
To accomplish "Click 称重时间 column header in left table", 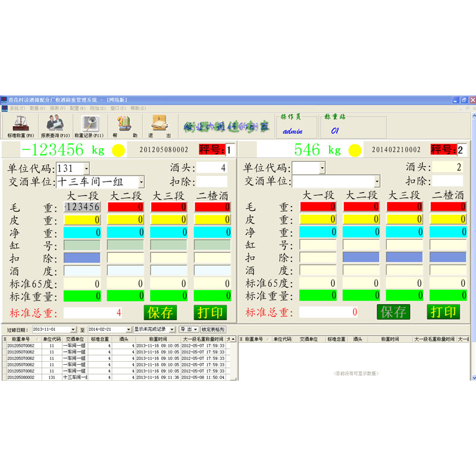I will [x=158, y=339].
